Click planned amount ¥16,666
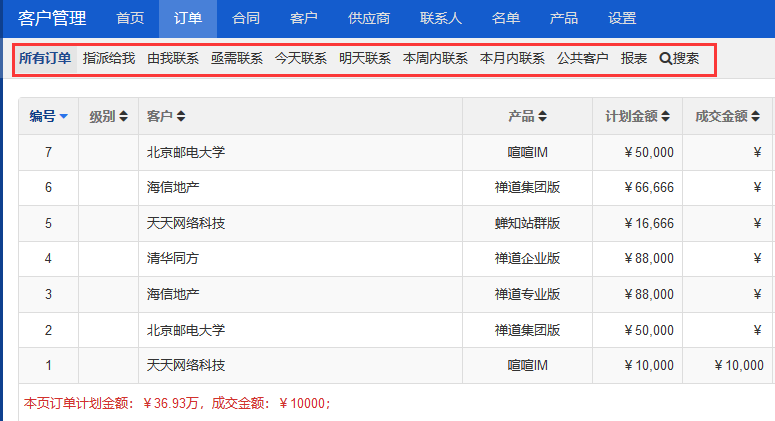Screen dimensions: 775x421 (649, 223)
